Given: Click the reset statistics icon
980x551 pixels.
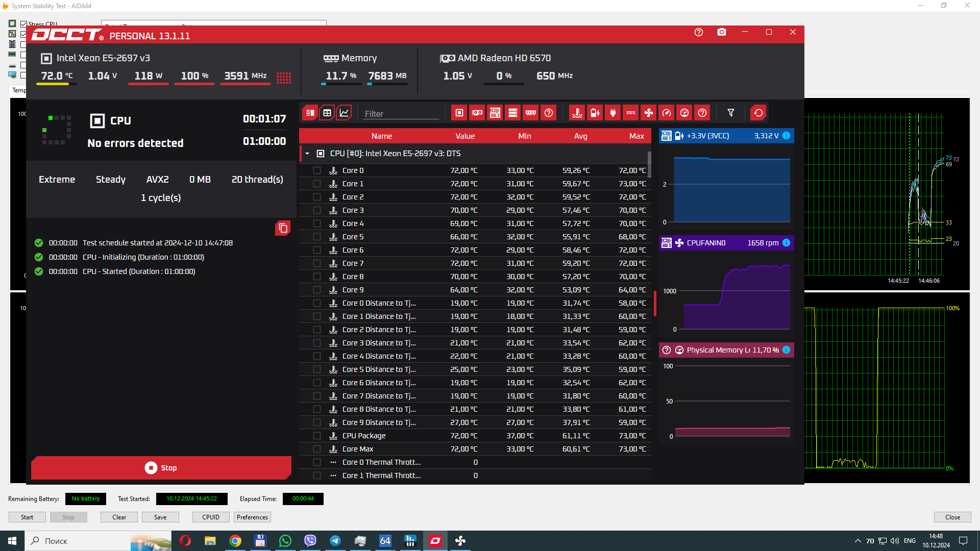Looking at the screenshot, I should click(x=758, y=113).
